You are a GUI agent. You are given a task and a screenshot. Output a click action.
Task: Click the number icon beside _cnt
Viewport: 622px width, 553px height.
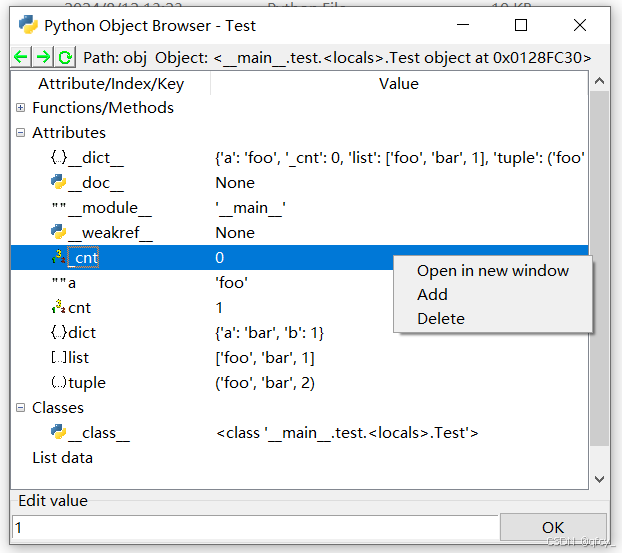[x=59, y=257]
